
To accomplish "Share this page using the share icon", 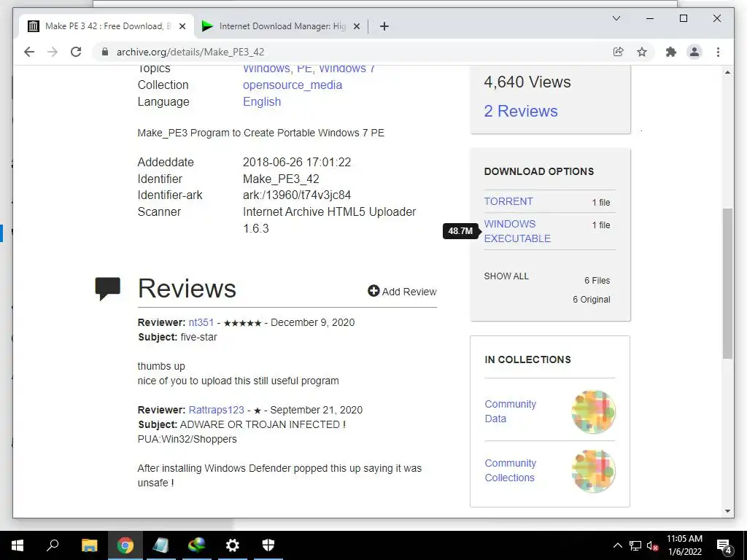I will (x=619, y=52).
